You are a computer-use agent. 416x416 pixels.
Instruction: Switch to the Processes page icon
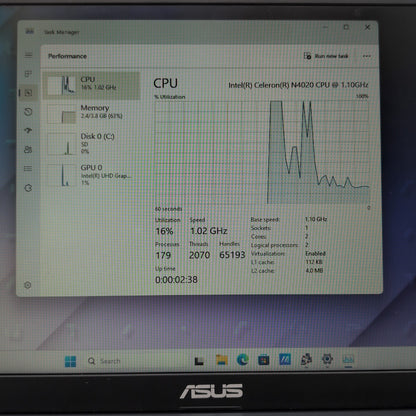click(28, 74)
